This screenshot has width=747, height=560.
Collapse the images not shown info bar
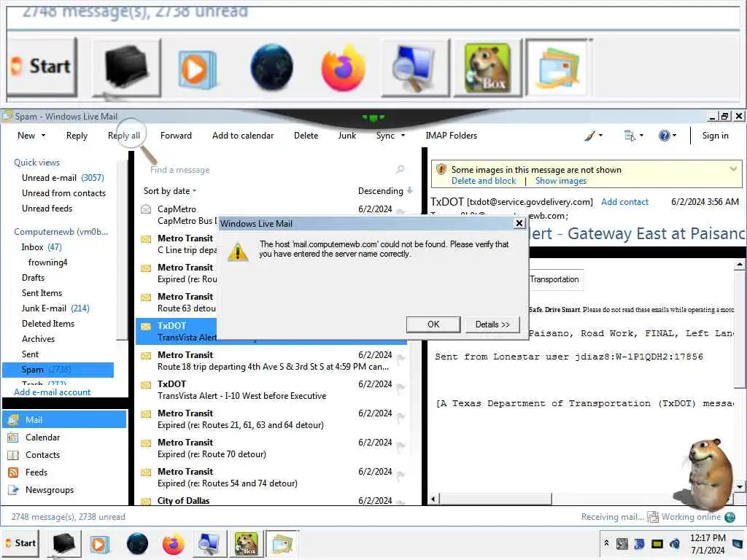[x=733, y=168]
